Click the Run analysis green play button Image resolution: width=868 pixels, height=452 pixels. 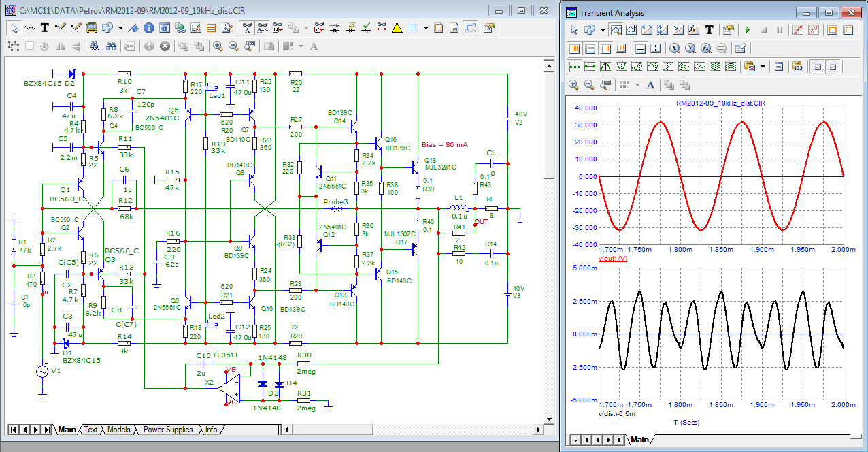[747, 30]
